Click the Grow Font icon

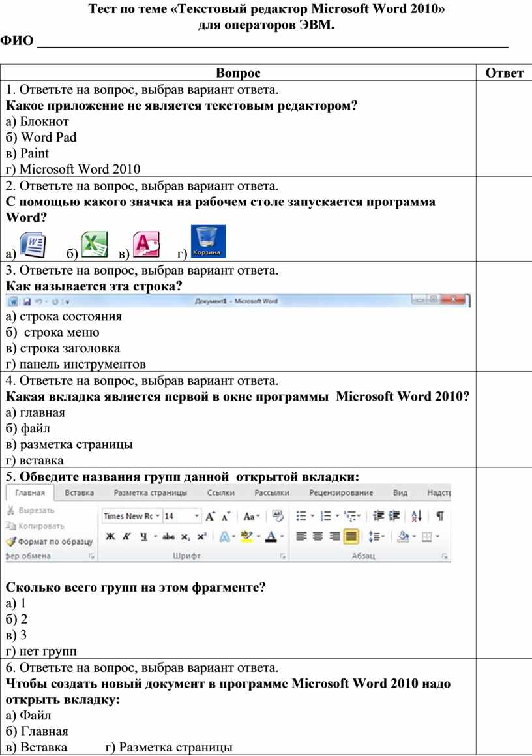tap(210, 517)
